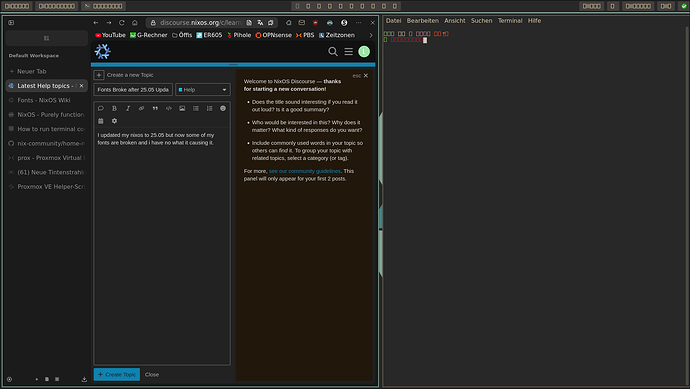Apply italic formatting in the editor toolbar
The image size is (690, 389).
point(128,108)
